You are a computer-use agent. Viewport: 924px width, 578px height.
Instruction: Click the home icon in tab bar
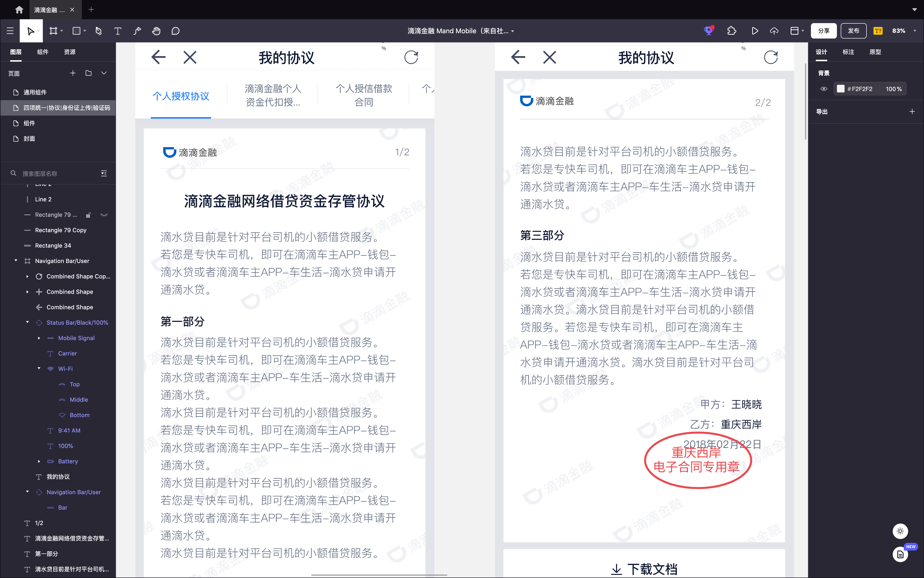[19, 10]
